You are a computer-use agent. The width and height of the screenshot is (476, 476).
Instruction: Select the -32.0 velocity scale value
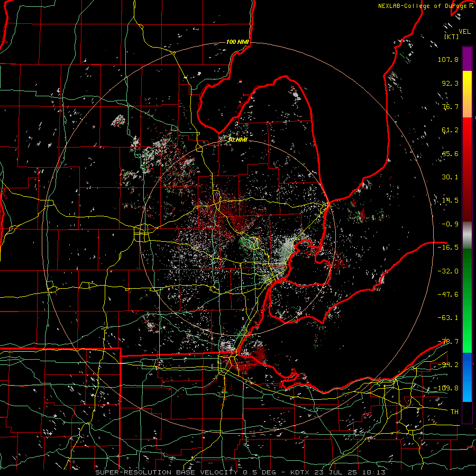[x=448, y=271]
